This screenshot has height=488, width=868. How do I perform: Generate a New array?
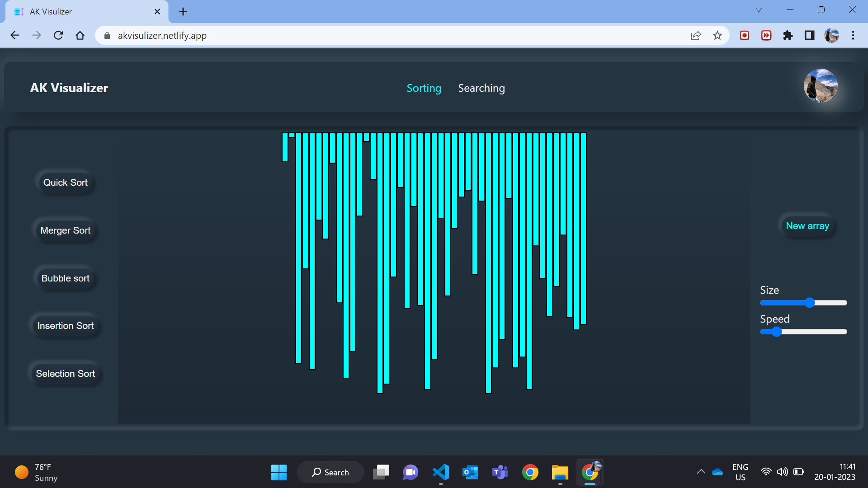(808, 226)
